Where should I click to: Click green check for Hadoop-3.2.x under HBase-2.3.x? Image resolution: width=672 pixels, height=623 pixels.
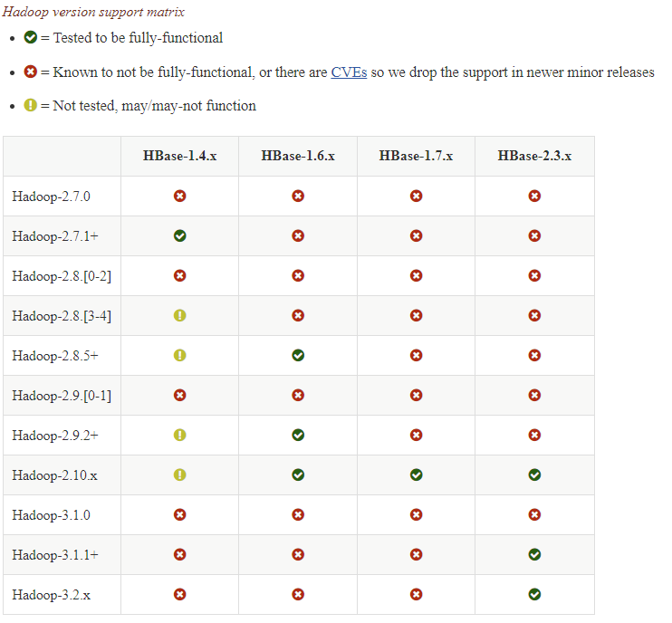pyautogui.click(x=534, y=594)
